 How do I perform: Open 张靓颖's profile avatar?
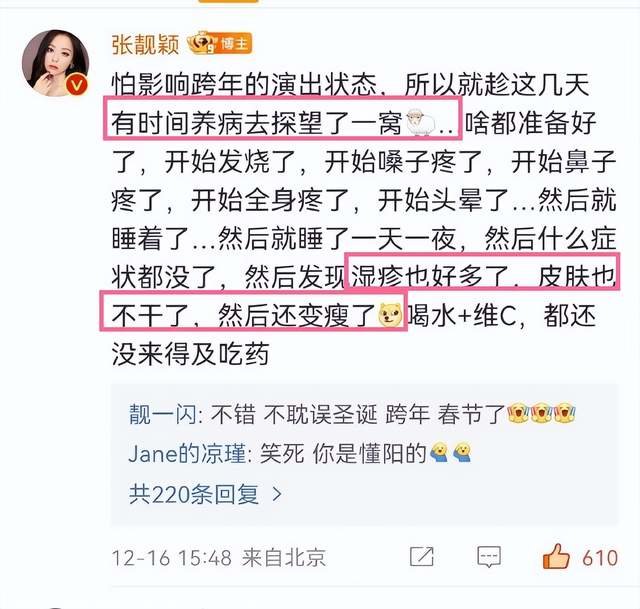click(56, 63)
